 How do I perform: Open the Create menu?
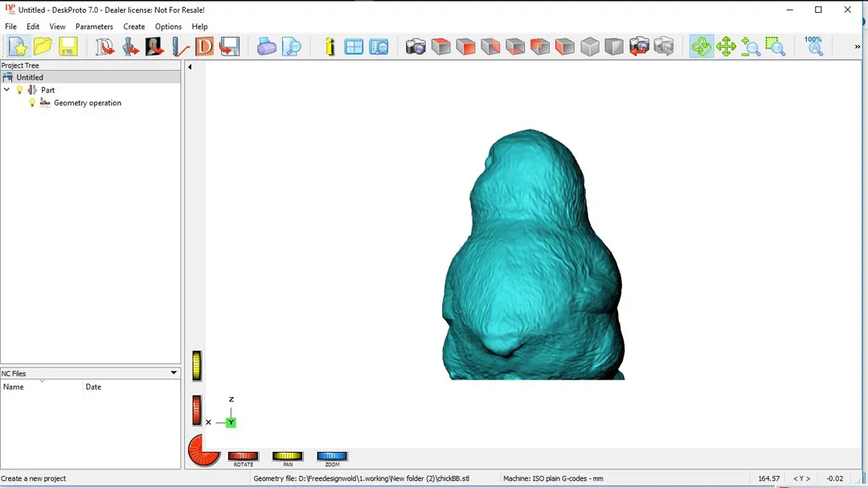134,27
